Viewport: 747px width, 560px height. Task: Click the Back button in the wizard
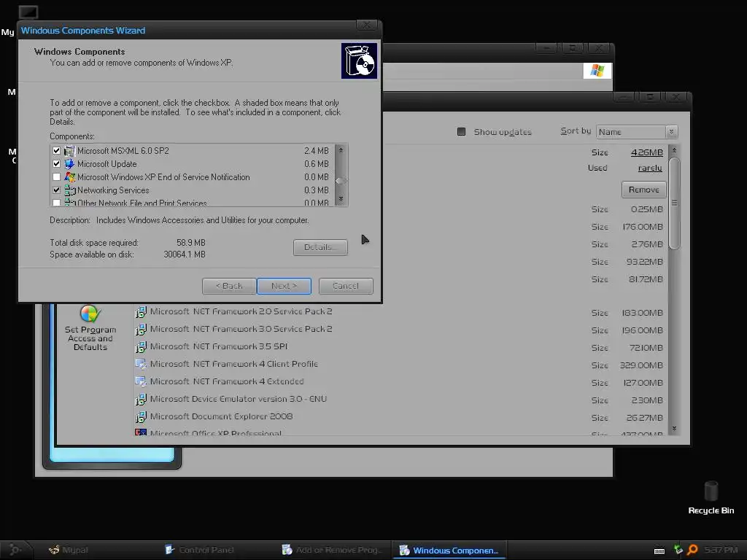pos(229,286)
